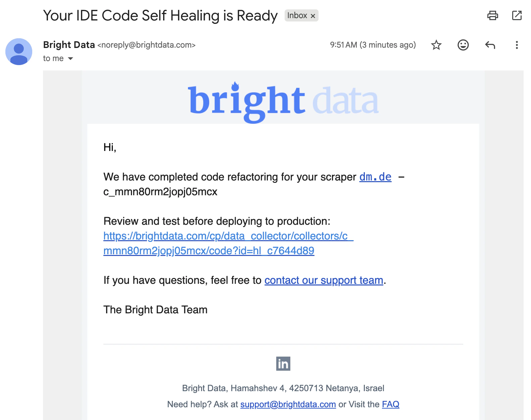This screenshot has height=420, width=531.
Task: Expand the 'to me' recipient details
Action: point(53,58)
